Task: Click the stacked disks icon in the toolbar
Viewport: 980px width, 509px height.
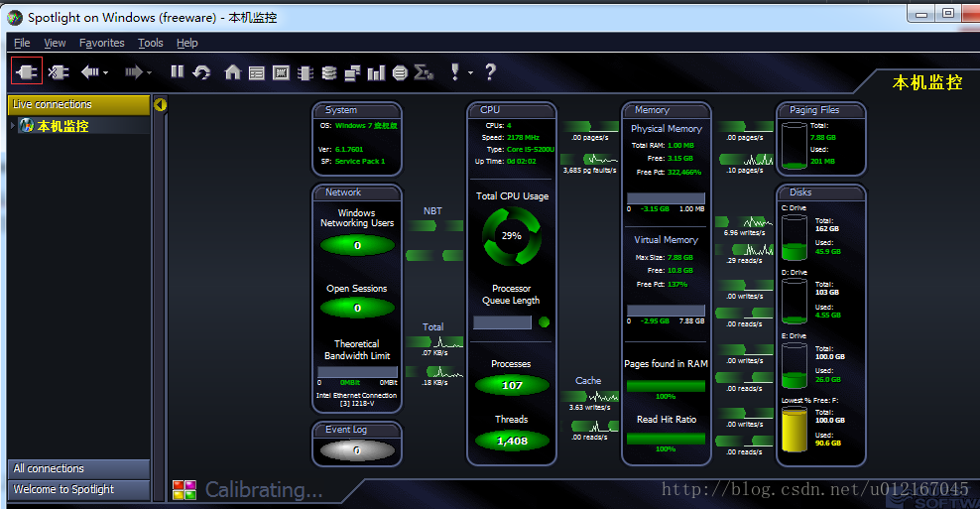Action: pos(329,72)
